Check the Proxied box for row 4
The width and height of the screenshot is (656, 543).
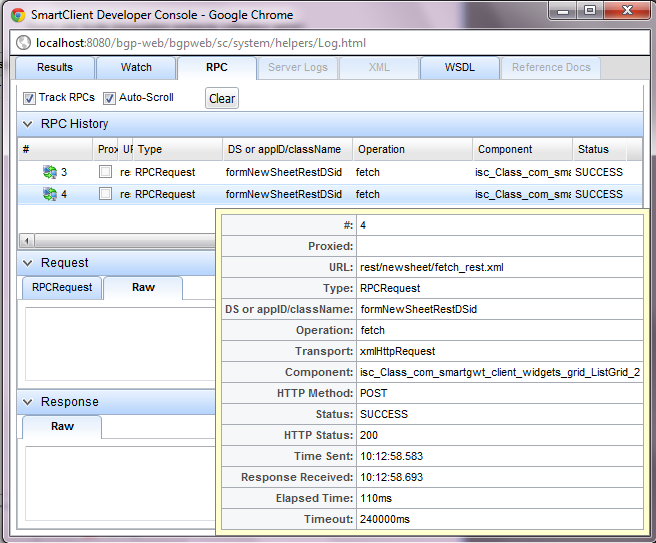(x=105, y=194)
